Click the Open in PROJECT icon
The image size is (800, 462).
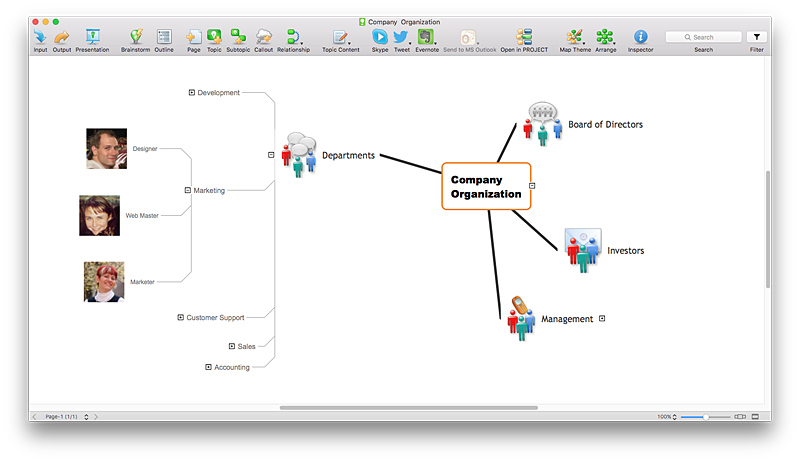(x=524, y=37)
